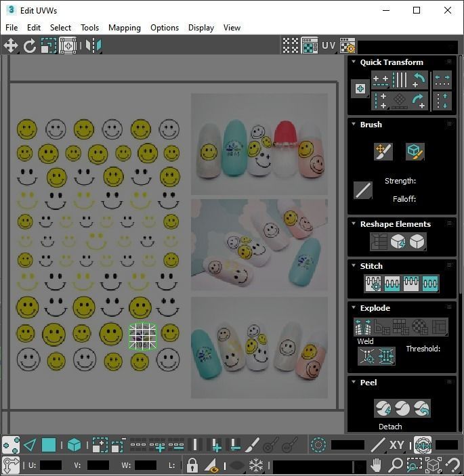Viewport: 464px width, 476px height.
Task: Click the Break icon in Explode
Action: [x=363, y=326]
